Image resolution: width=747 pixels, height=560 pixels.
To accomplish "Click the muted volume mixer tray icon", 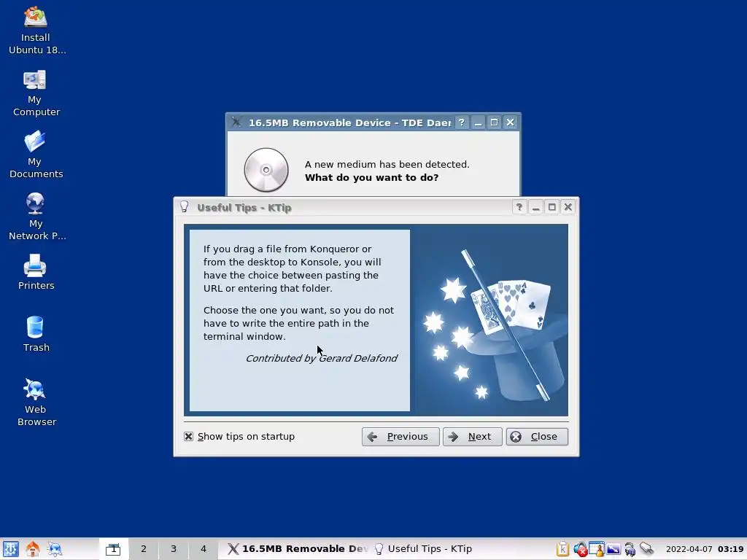I will click(x=580, y=549).
